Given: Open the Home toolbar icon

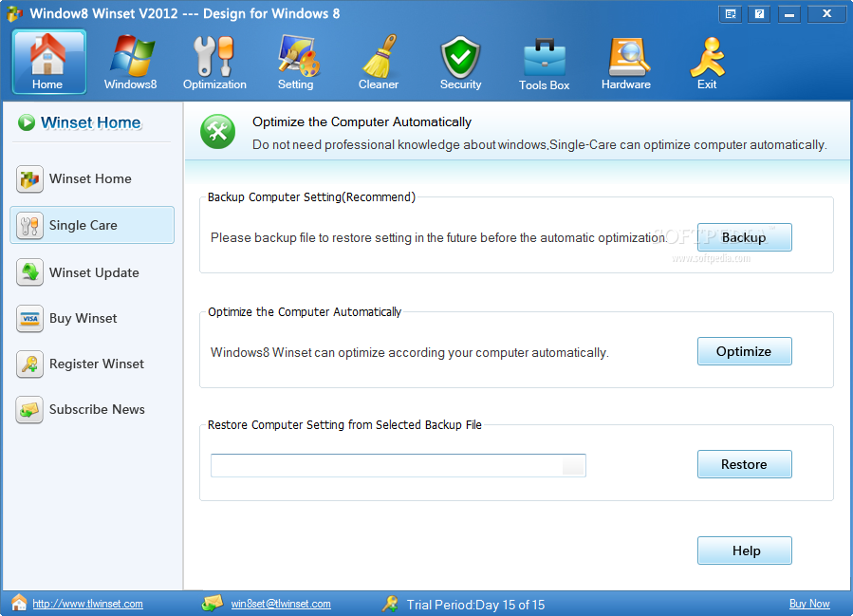Looking at the screenshot, I should pos(49,62).
